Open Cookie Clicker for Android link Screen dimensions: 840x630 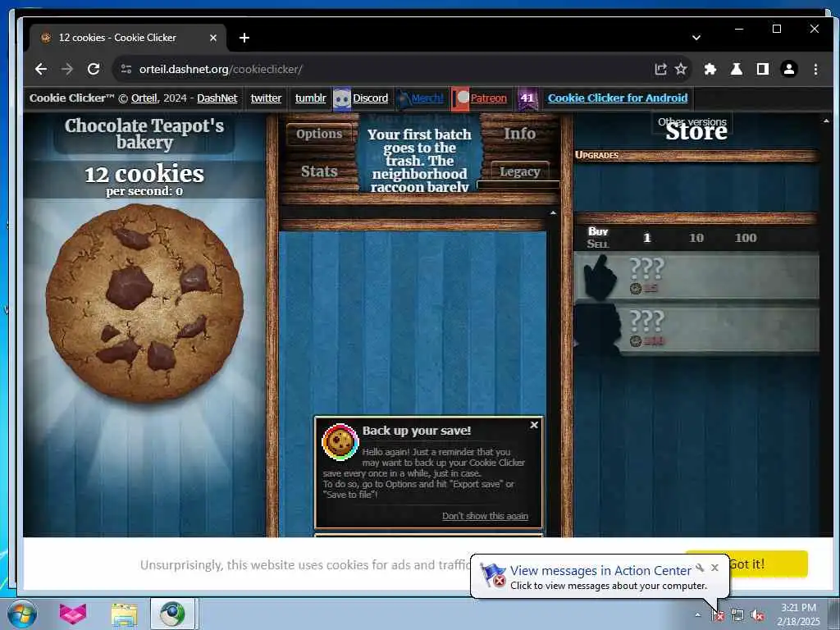point(618,98)
